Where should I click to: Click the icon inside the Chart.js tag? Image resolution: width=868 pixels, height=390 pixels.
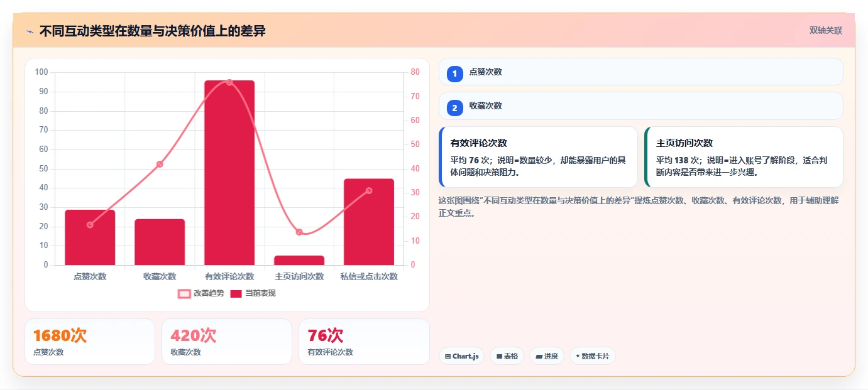(x=448, y=357)
